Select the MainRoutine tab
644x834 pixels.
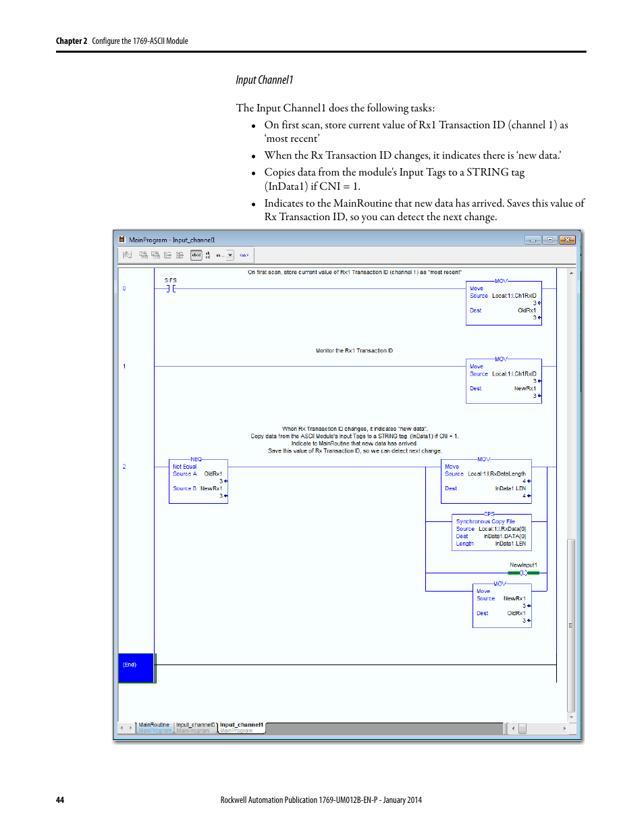tap(154, 727)
